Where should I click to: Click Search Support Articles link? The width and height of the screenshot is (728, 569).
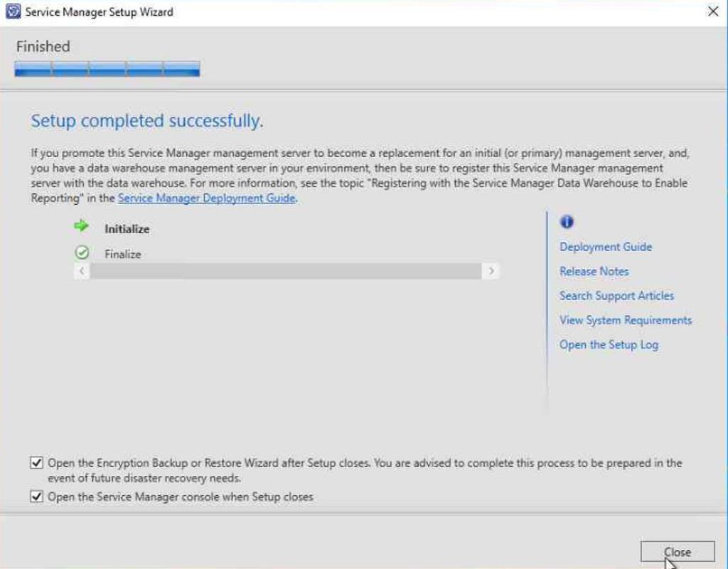click(616, 296)
